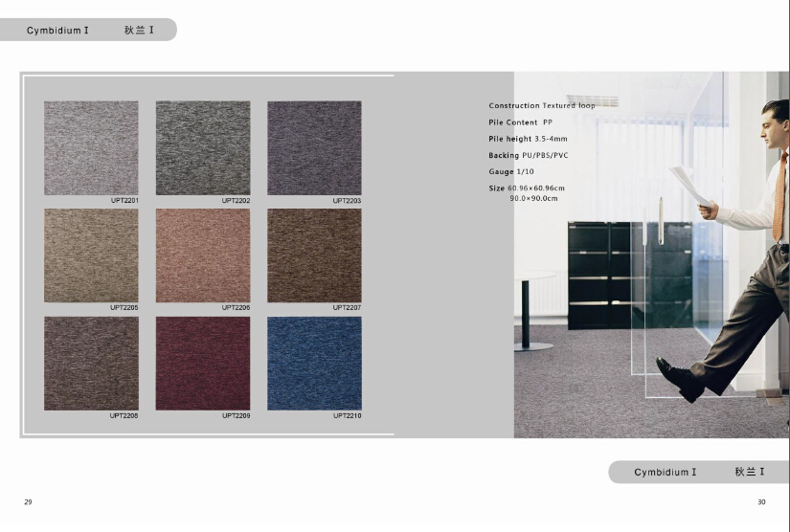Screen dimensions: 790x532
Task: Pick the UPT2206 salmon pink carpet swatch
Action: (x=203, y=255)
